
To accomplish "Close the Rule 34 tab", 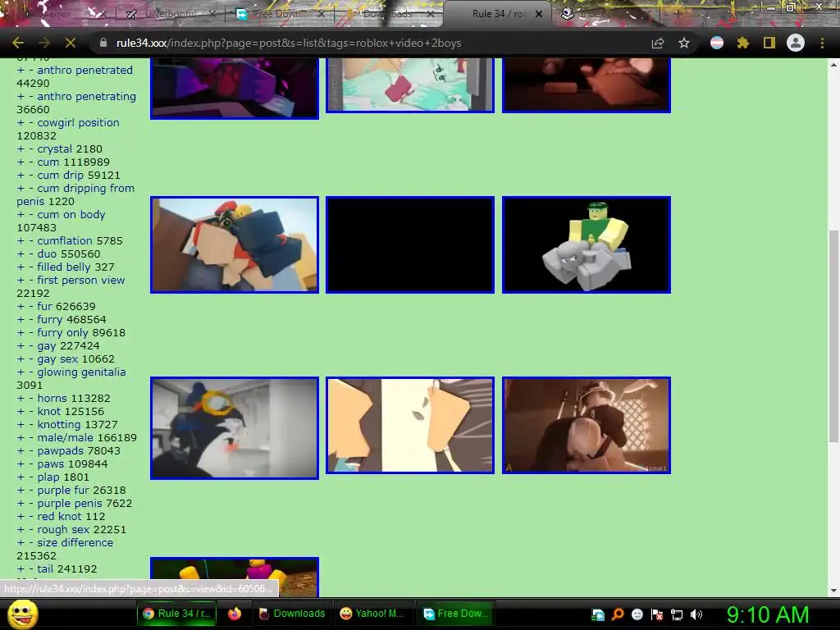I will pyautogui.click(x=539, y=14).
